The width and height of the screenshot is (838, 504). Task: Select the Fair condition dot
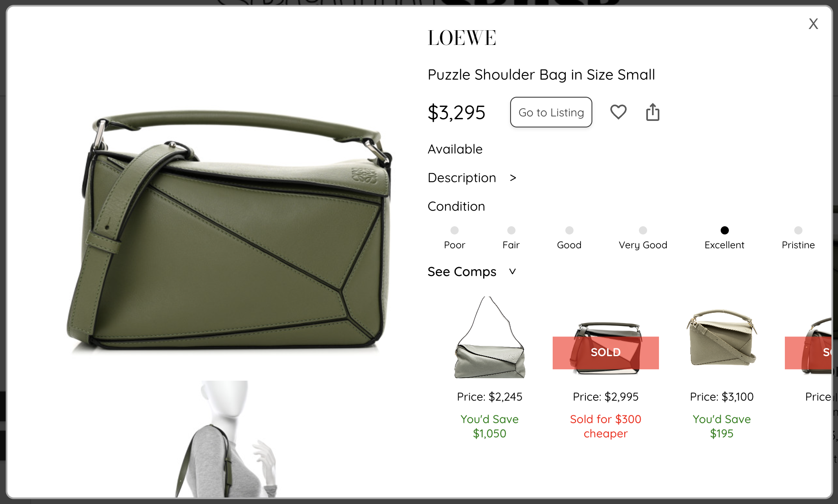pyautogui.click(x=511, y=230)
